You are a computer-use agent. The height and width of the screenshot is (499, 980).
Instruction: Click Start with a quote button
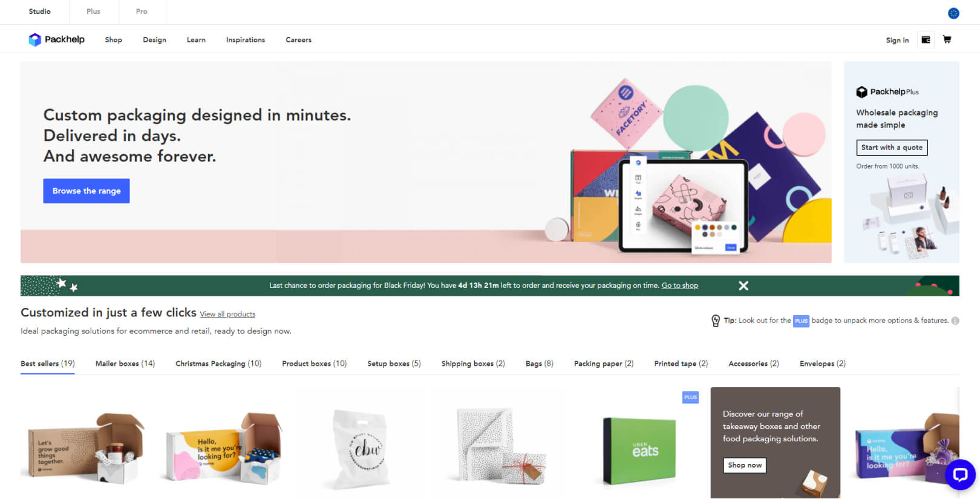click(892, 148)
